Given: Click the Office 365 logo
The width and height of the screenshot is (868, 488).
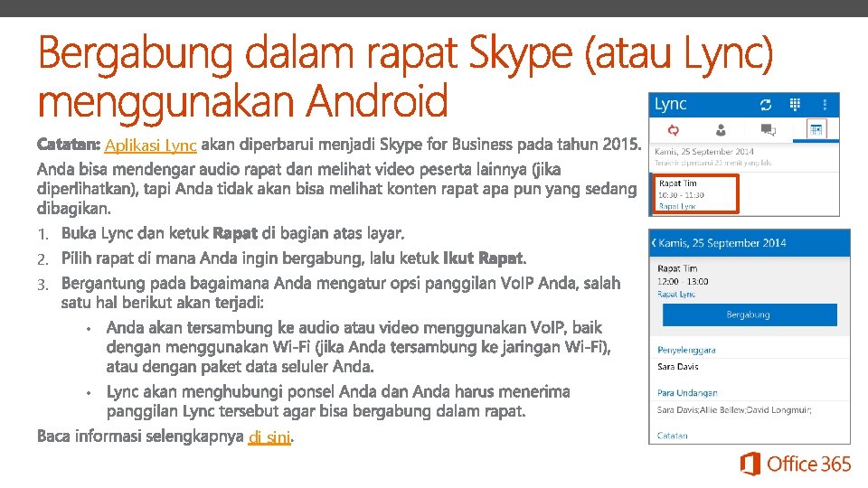Looking at the screenshot, I should (x=796, y=464).
